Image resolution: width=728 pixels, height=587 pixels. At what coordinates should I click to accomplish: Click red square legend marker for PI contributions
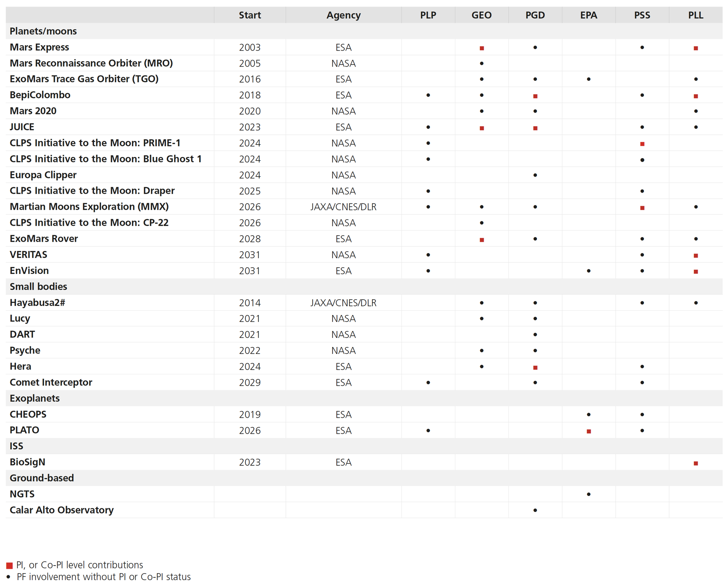point(9,566)
